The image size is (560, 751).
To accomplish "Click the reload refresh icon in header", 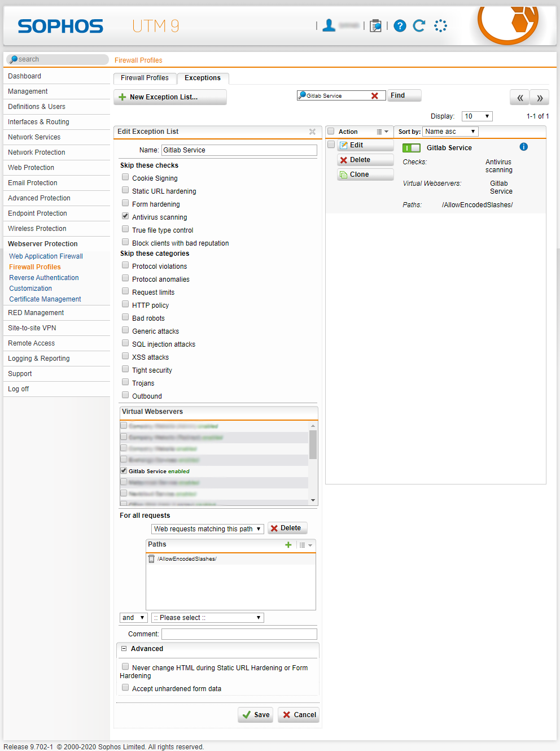I will (x=419, y=26).
